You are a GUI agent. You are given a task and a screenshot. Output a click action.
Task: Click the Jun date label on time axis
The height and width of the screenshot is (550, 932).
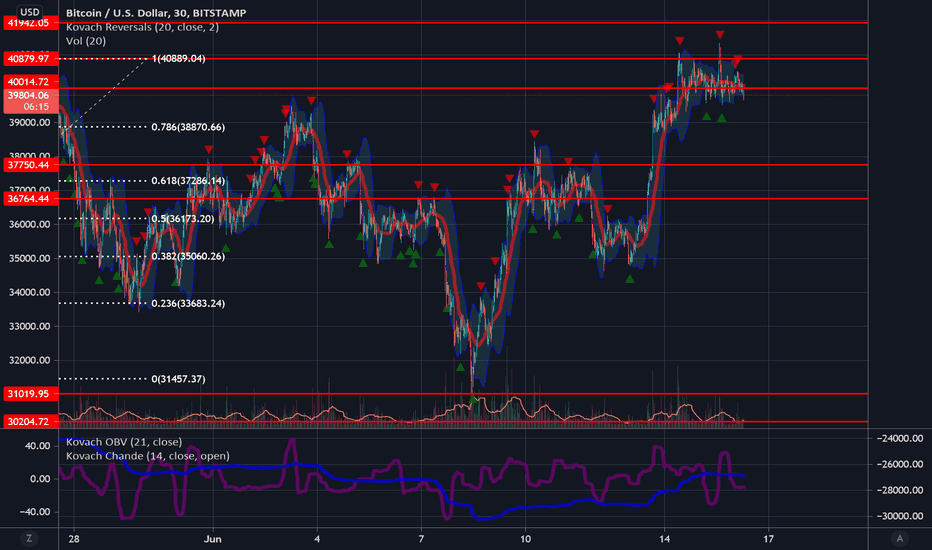point(212,539)
